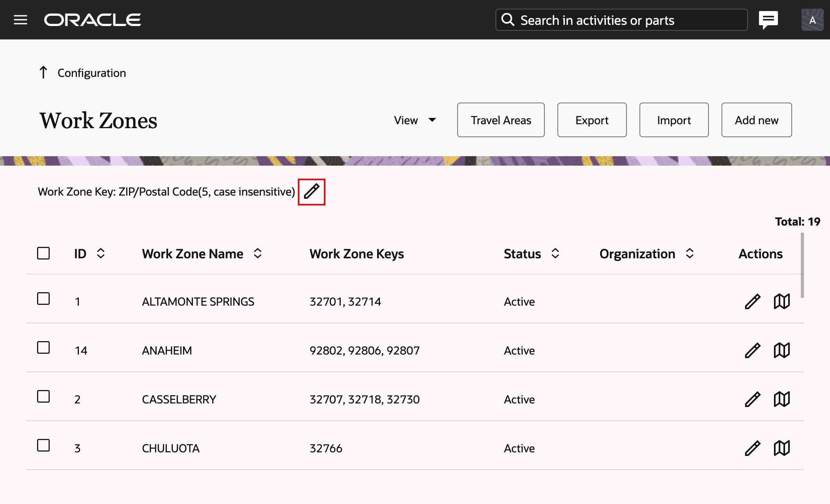Open the View dropdown
Image resolution: width=830 pixels, height=504 pixels.
coord(415,120)
